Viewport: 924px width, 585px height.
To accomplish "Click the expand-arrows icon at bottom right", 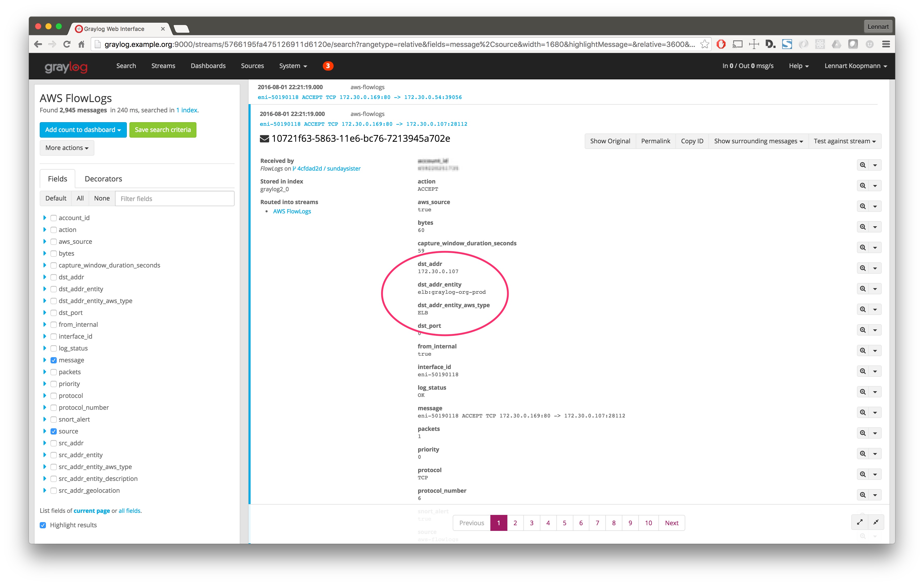I will 860,522.
